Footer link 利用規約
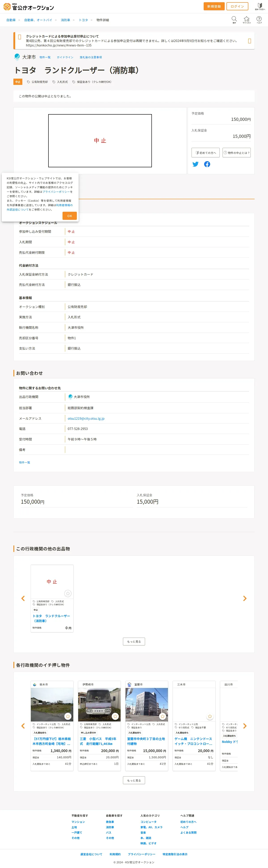Viewport: 268px width, 868px height. (115, 854)
